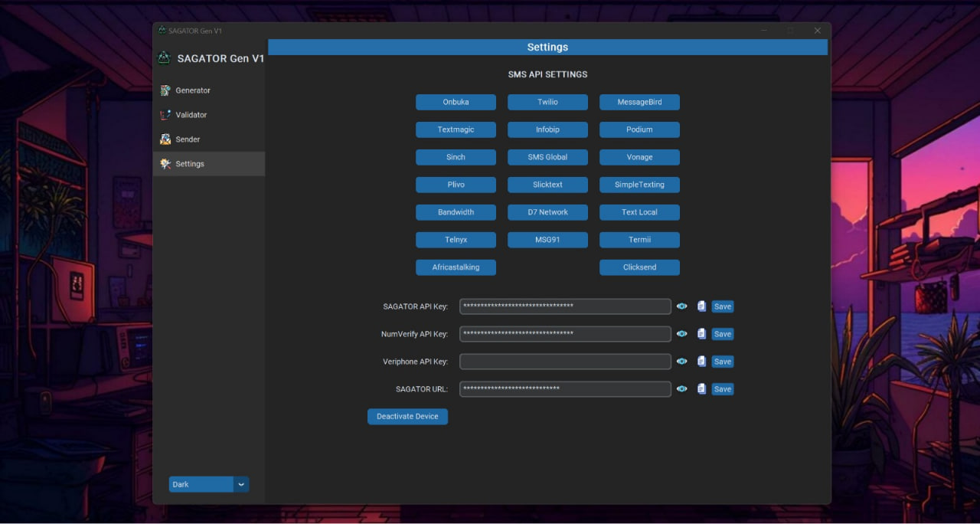Open Onbuka API settings
Viewport: 980px width, 524px height.
[x=456, y=102]
